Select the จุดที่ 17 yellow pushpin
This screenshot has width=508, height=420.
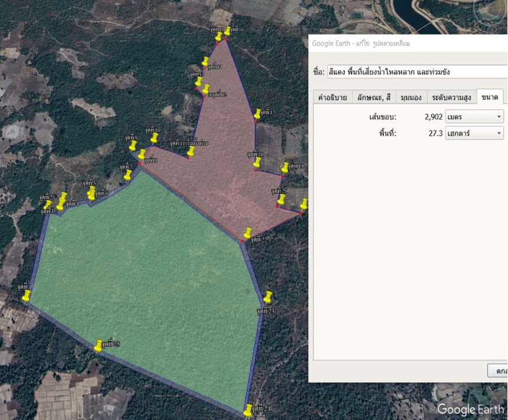click(257, 114)
